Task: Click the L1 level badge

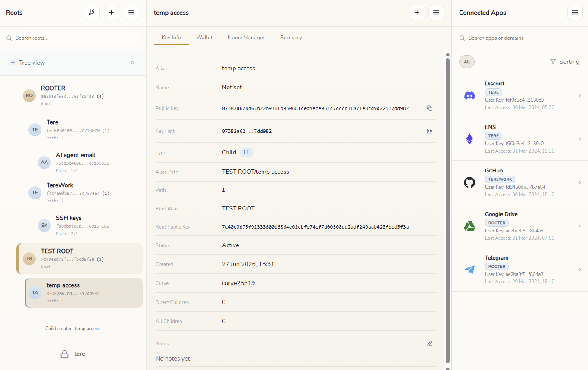Action: click(x=247, y=152)
